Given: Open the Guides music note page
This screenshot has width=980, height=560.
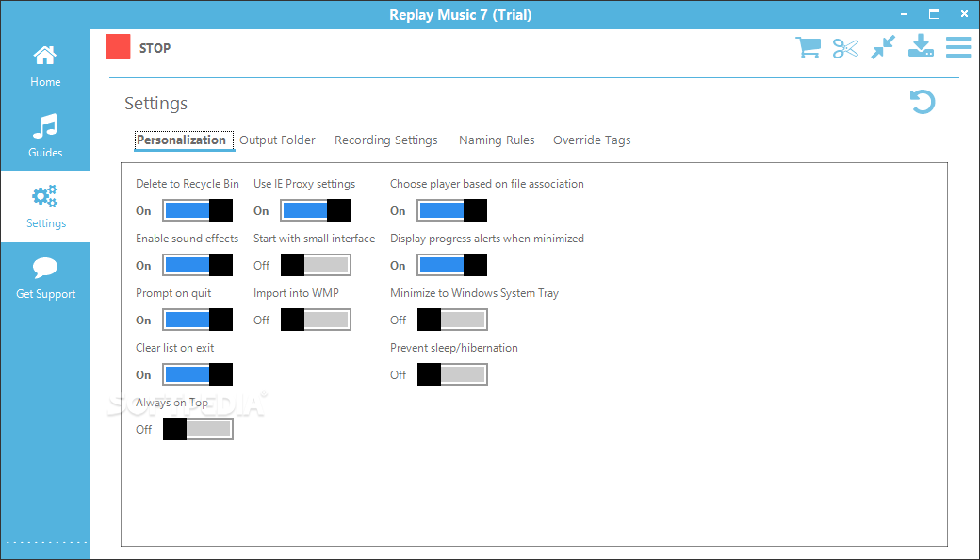Looking at the screenshot, I should [45, 136].
